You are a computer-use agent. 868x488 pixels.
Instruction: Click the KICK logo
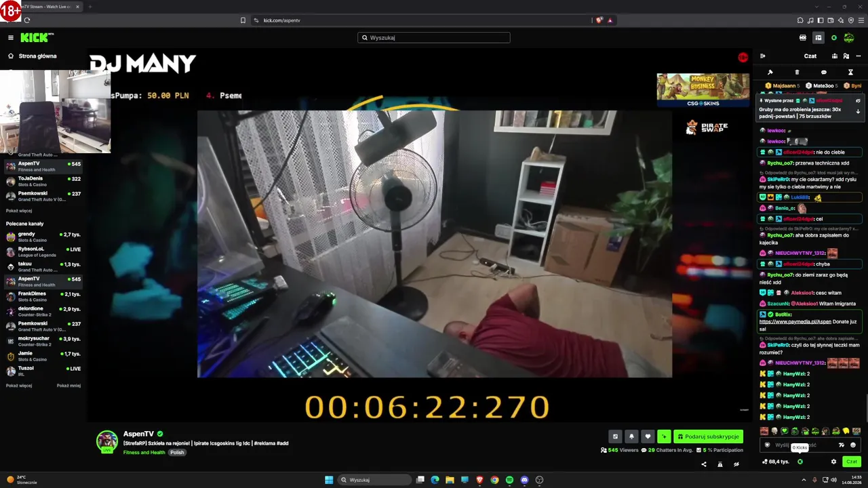(x=37, y=38)
